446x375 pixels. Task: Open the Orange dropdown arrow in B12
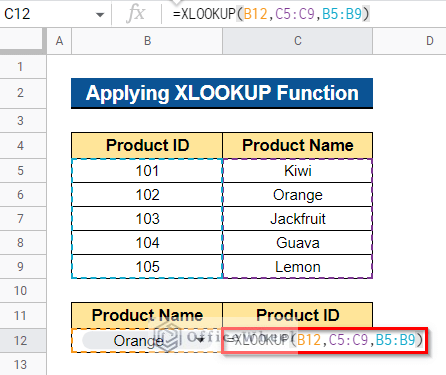click(x=200, y=340)
